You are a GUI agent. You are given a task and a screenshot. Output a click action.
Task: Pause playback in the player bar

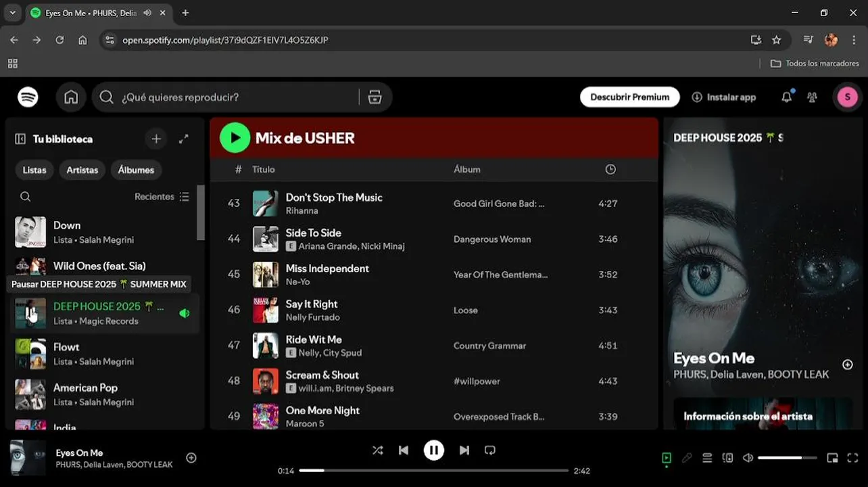pos(434,450)
